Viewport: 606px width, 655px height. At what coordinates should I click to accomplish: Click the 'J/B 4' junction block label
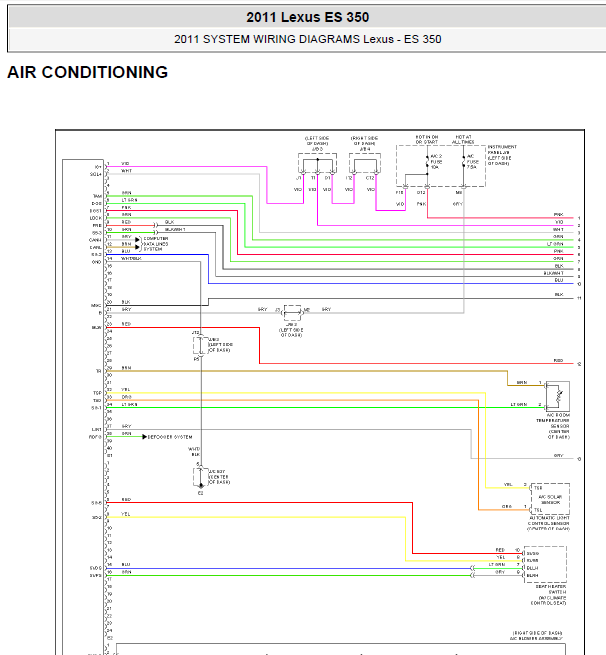365,149
